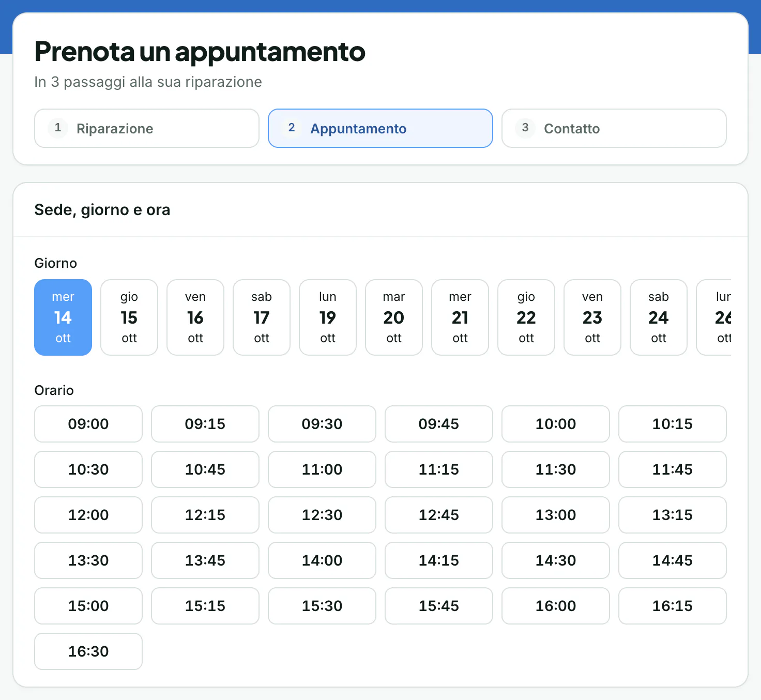761x700 pixels.
Task: Select mer 21 ott date
Action: coord(460,317)
